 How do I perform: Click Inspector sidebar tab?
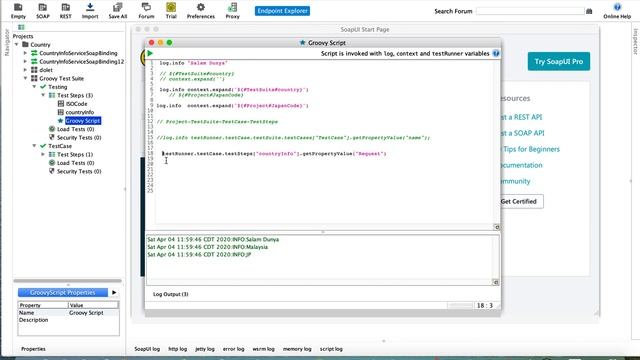click(635, 41)
